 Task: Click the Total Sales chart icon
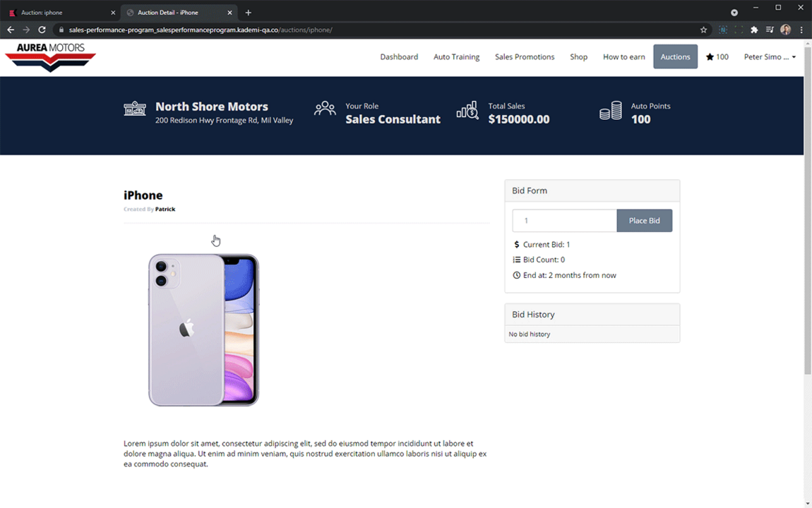coord(467,110)
